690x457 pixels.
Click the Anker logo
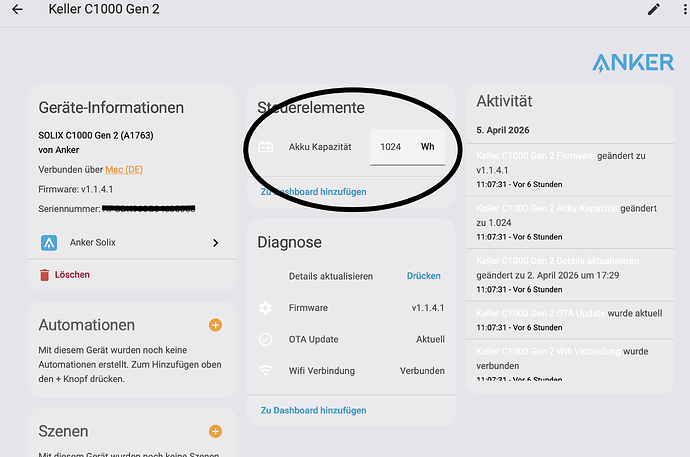point(633,62)
